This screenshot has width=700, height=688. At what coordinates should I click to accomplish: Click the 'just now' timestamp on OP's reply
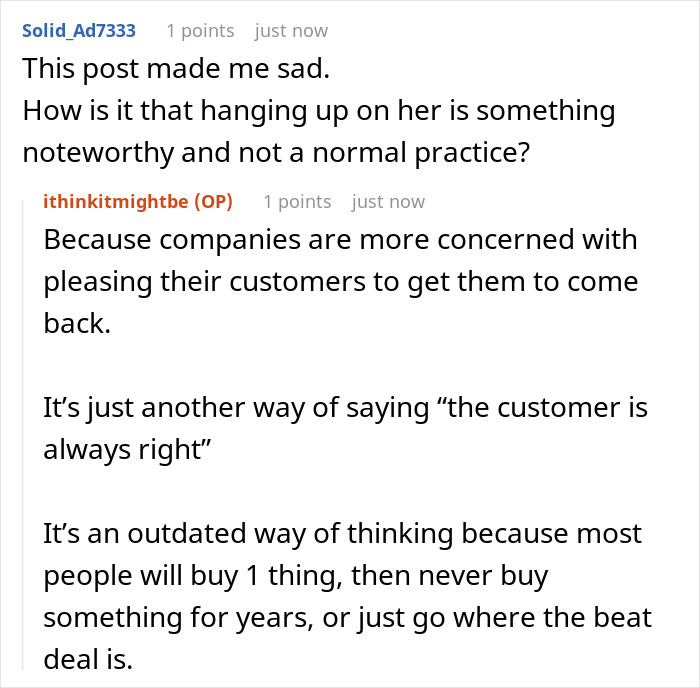coord(388,201)
